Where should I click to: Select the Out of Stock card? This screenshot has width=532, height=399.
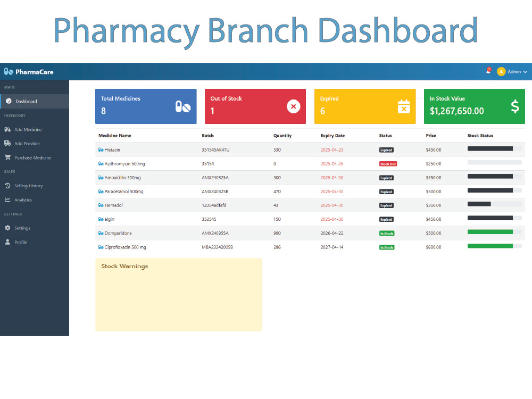(255, 106)
